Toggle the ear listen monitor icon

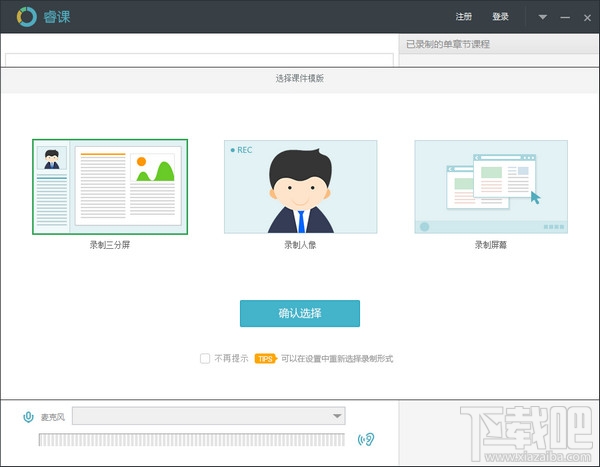pyautogui.click(x=366, y=440)
